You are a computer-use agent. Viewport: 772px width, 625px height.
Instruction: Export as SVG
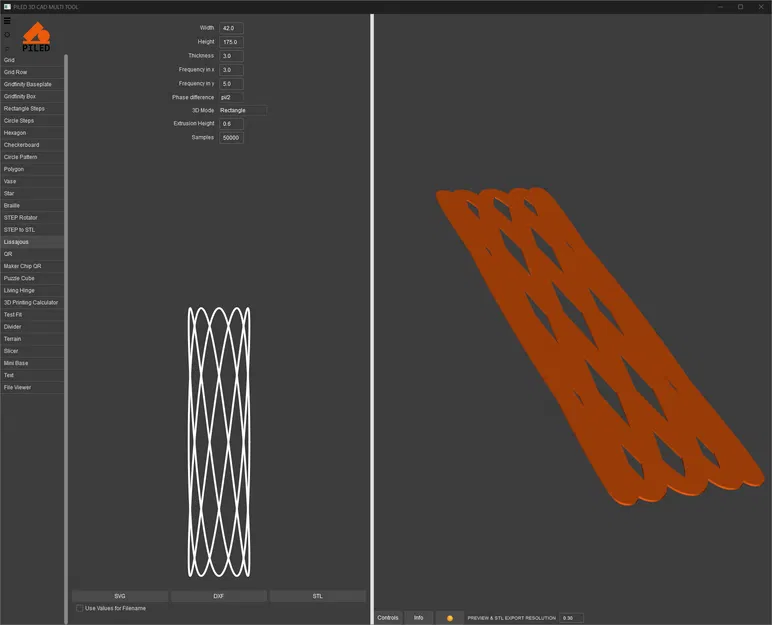pos(120,596)
